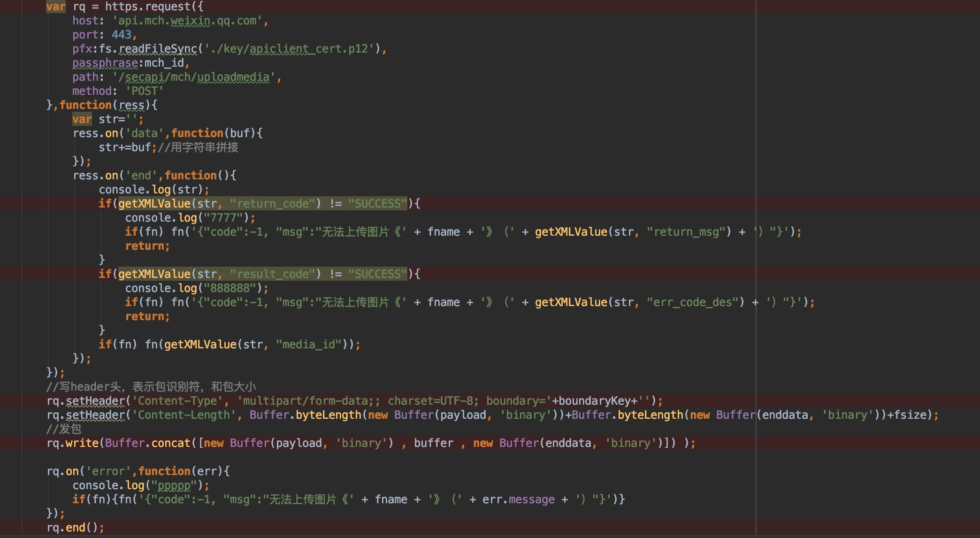The height and width of the screenshot is (538, 980).
Task: Click the "err_code_des" string argument
Action: [692, 302]
